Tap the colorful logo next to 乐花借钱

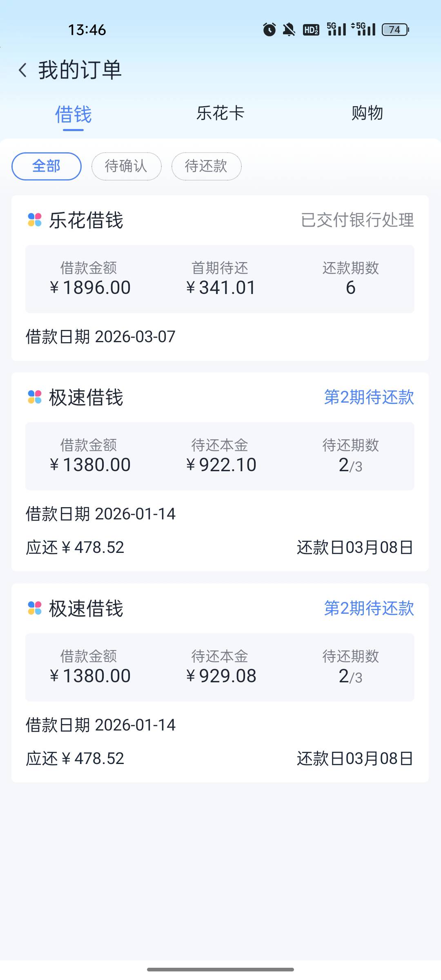[x=35, y=220]
